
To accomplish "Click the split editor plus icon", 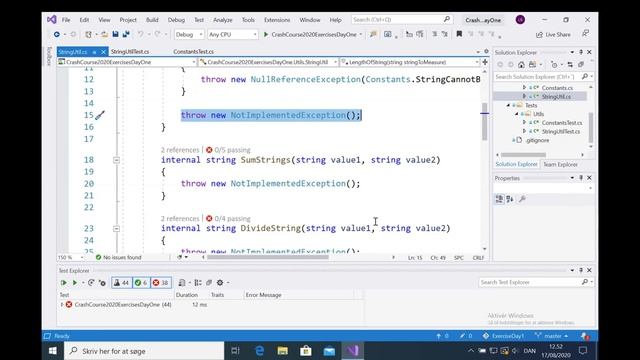I will click(485, 62).
